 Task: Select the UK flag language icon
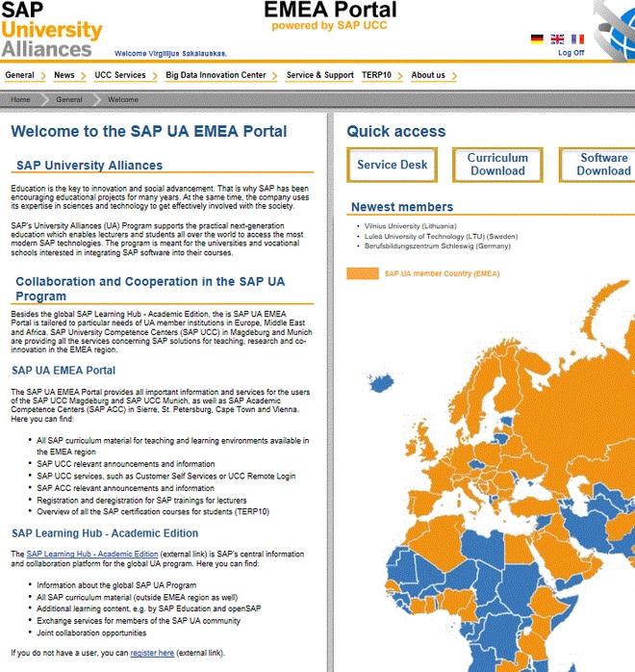click(557, 39)
